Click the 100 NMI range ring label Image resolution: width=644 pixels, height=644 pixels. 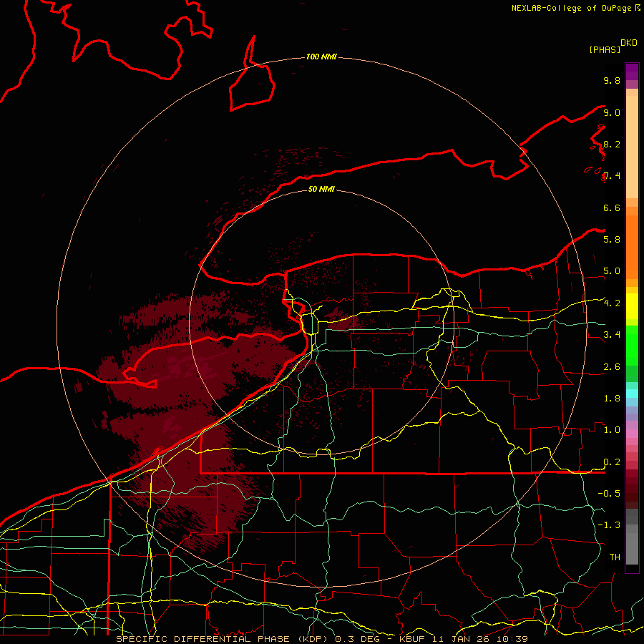321,57
